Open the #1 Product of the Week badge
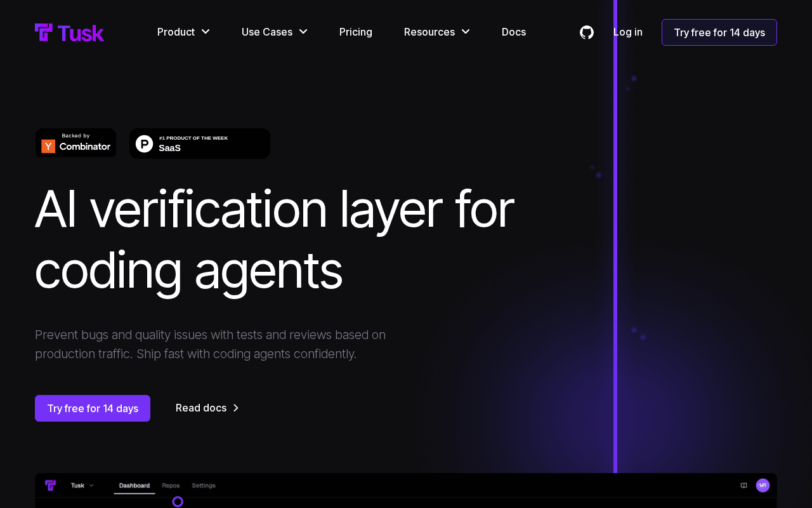 click(200, 144)
